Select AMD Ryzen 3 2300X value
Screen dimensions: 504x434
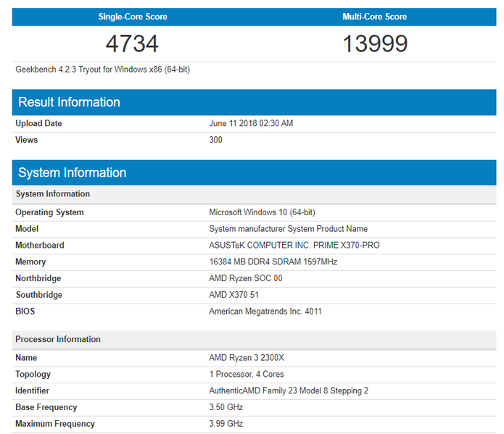pyautogui.click(x=247, y=357)
